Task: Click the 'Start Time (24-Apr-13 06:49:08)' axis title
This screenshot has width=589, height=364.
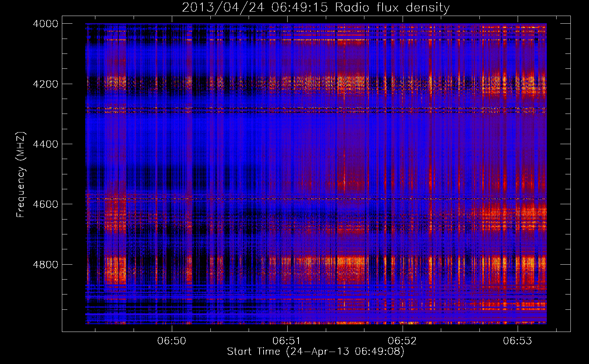Action: [x=316, y=352]
